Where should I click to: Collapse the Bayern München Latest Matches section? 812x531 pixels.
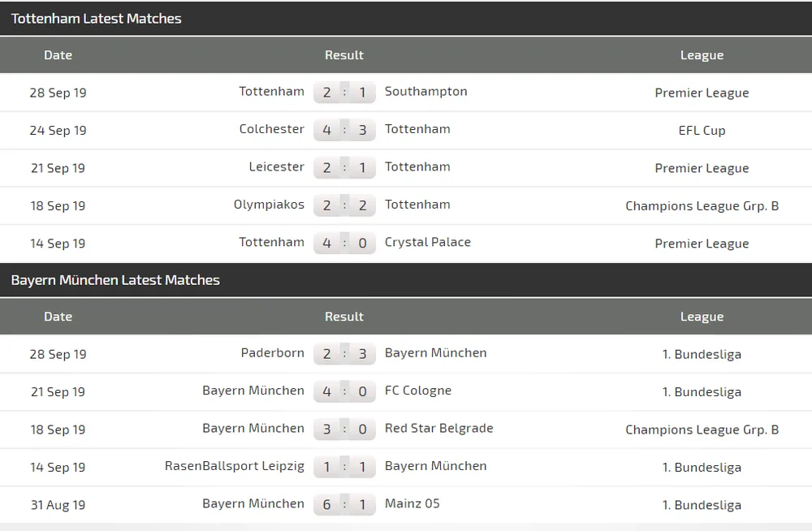114,279
